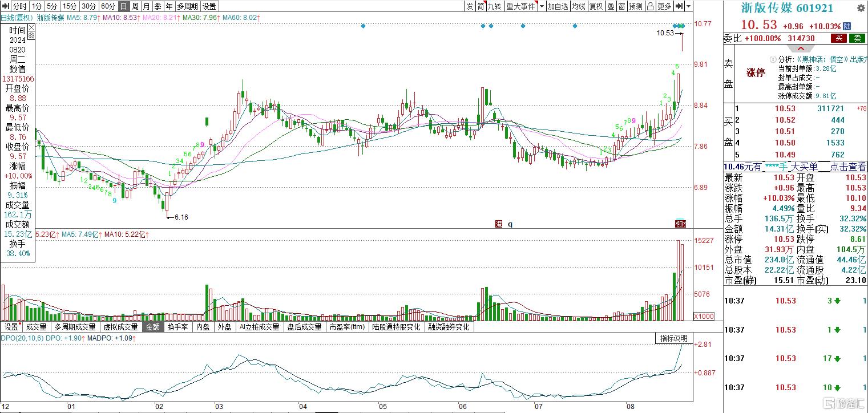Switch to 陆股通持股变化 tab

tap(396, 327)
